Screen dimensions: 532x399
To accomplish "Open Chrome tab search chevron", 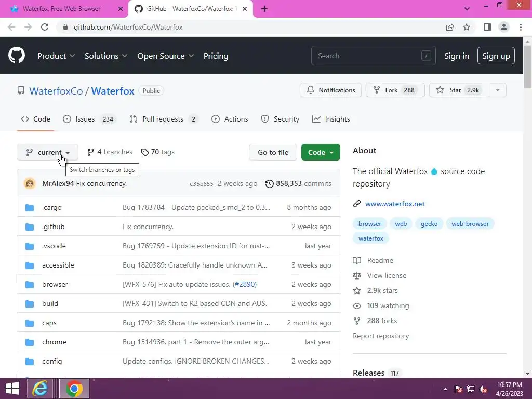I will click(x=467, y=9).
